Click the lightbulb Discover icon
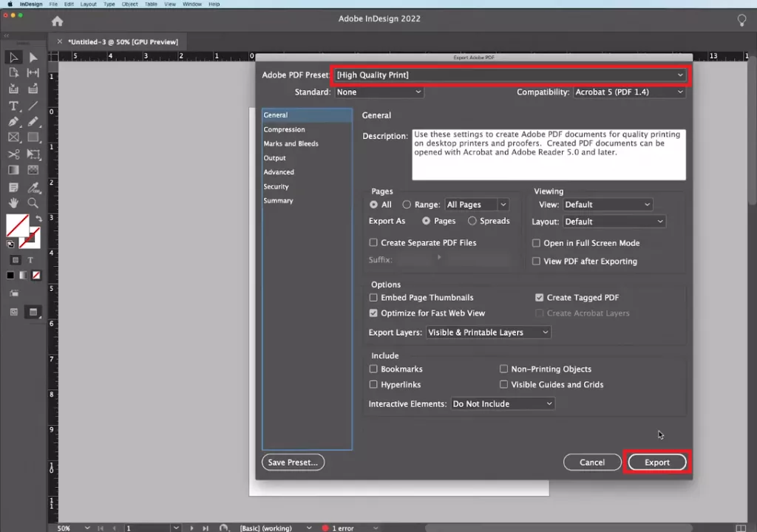The image size is (757, 532). 742,21
